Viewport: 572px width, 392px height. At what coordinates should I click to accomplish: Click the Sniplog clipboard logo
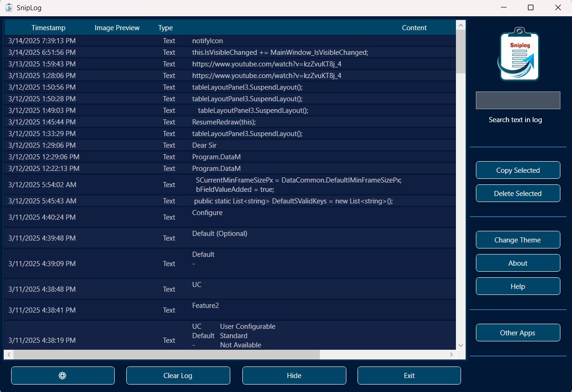[x=518, y=55]
